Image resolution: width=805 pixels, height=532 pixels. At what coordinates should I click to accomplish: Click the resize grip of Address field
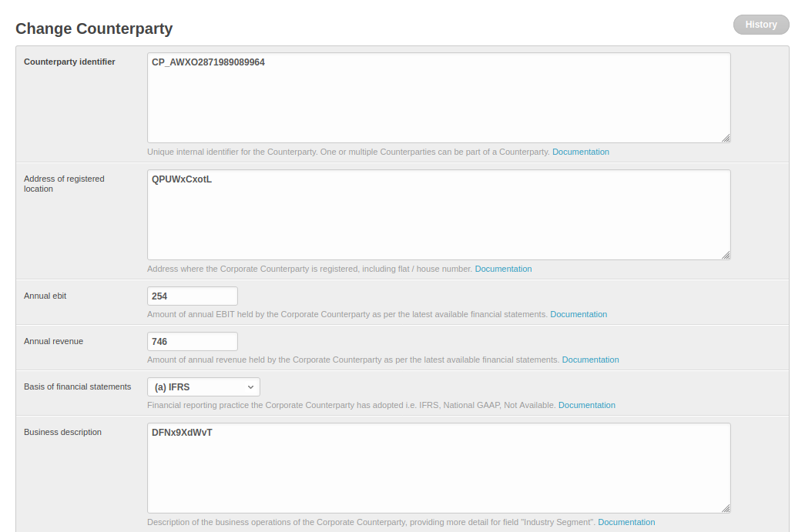(726, 255)
